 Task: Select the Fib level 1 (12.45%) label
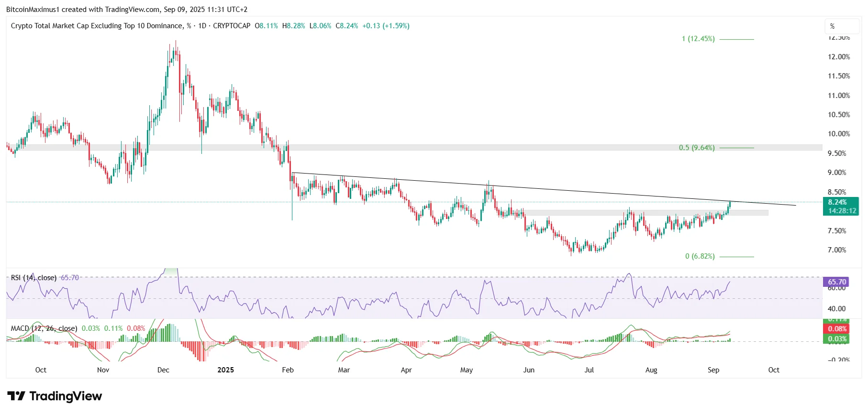coord(698,39)
